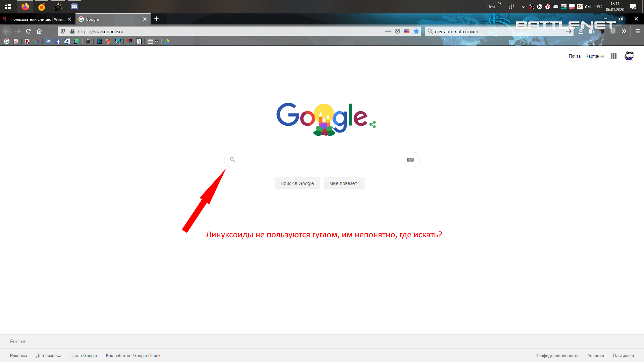This screenshot has width=644, height=362.
Task: Toggle the bookmark star for this page
Action: pos(416,31)
